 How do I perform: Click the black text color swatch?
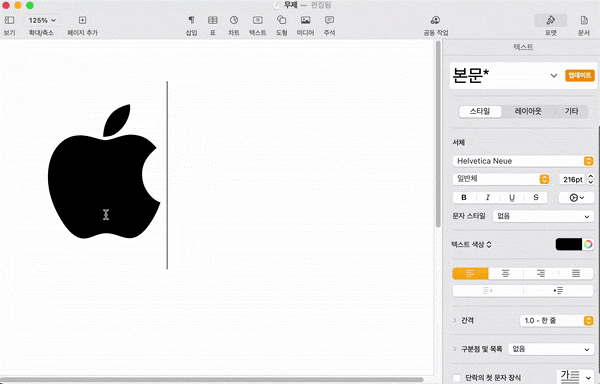(x=569, y=244)
